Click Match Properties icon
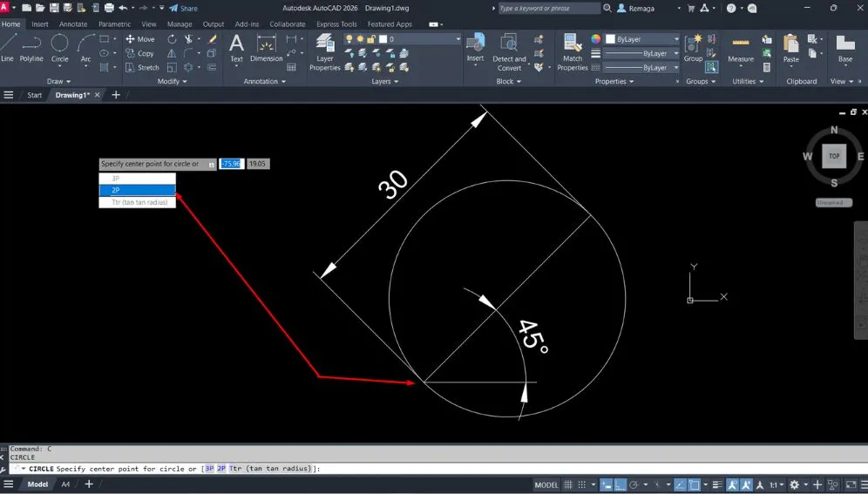 pyautogui.click(x=573, y=44)
